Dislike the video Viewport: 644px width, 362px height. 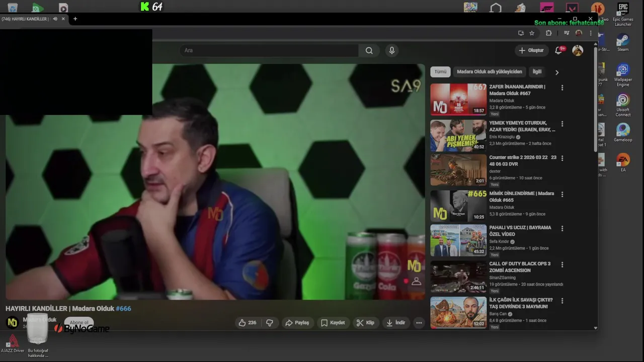click(270, 323)
